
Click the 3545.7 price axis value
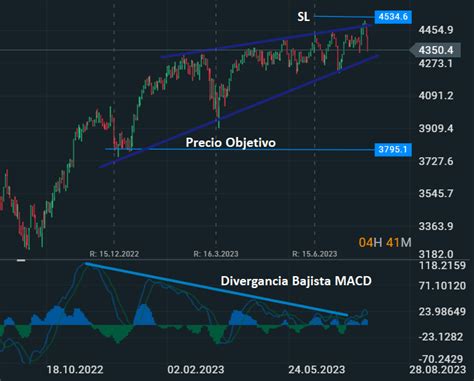(x=436, y=193)
